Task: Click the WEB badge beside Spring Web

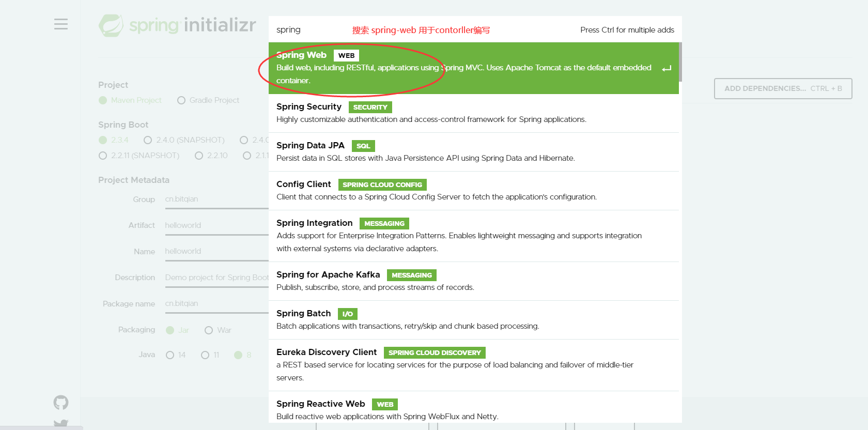Action: click(346, 55)
